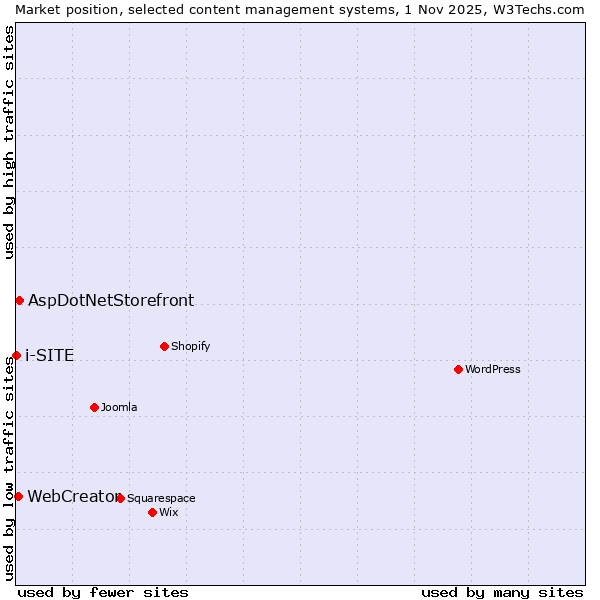Click the Wix text label
The height and width of the screenshot is (600, 600).
point(168,512)
